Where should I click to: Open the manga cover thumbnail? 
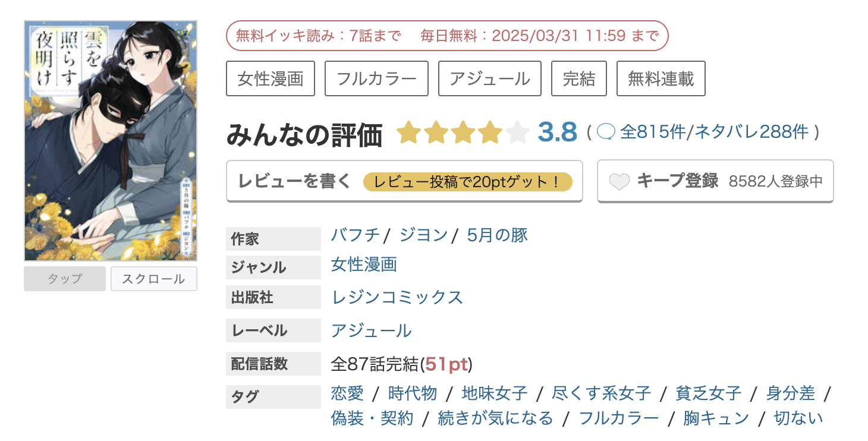[x=111, y=141]
